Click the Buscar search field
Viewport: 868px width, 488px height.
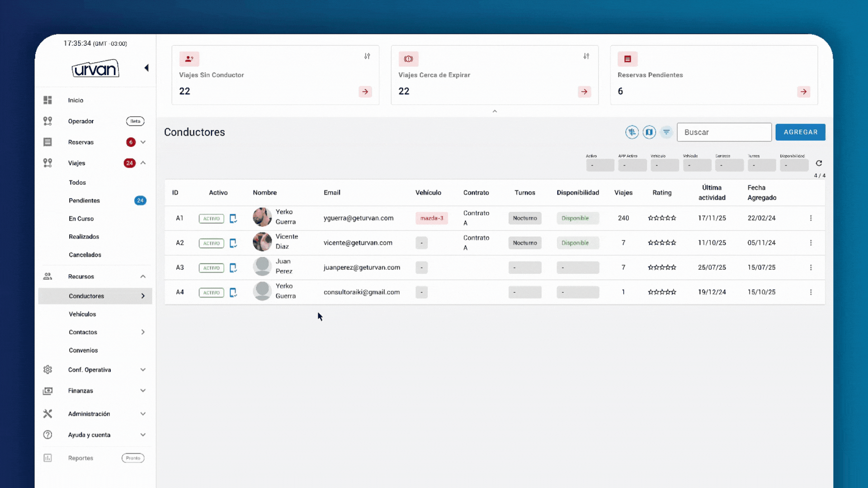[724, 132]
